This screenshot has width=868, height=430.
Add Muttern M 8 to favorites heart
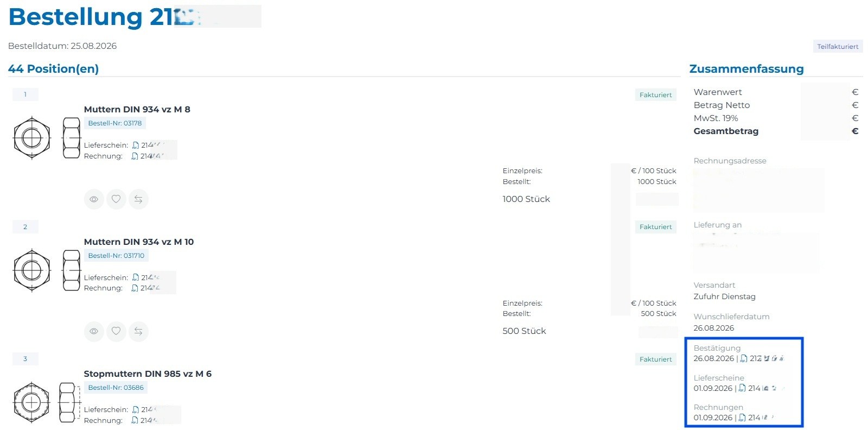pyautogui.click(x=116, y=199)
